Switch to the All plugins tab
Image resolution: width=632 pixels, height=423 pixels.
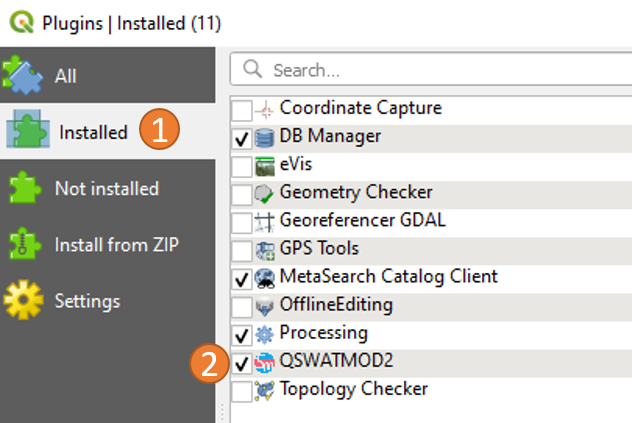(x=108, y=75)
